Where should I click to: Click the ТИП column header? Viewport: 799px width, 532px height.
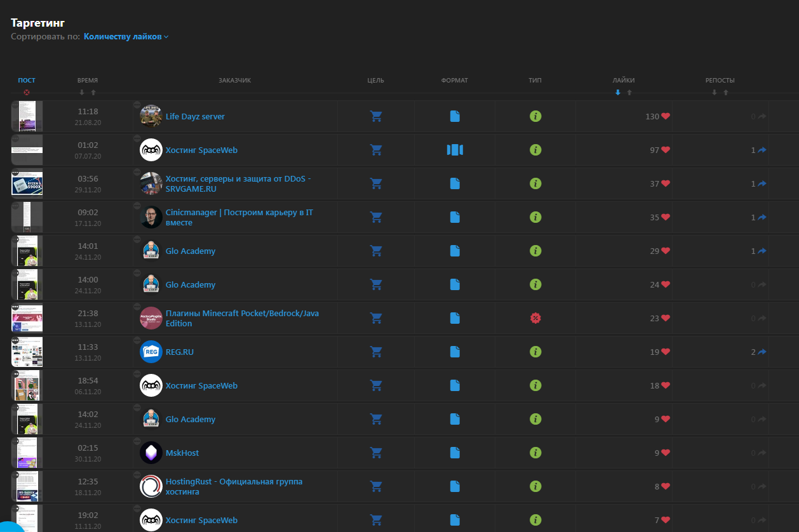tap(535, 81)
